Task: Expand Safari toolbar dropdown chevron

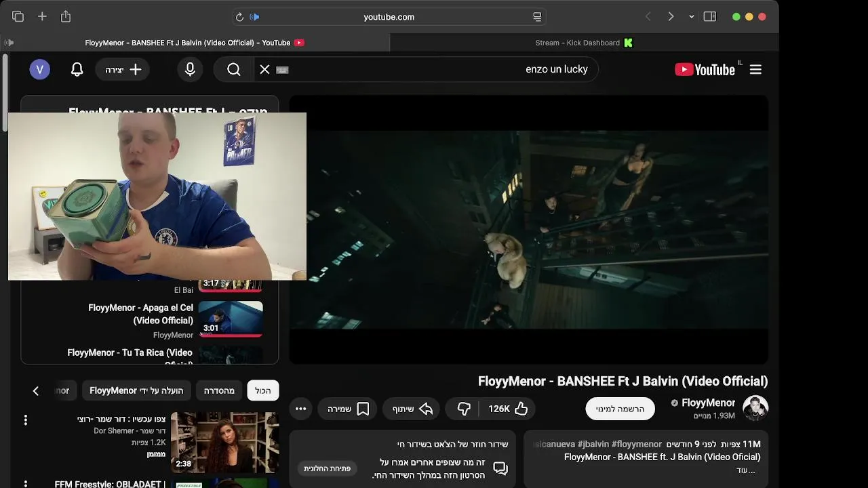Action: pos(691,17)
